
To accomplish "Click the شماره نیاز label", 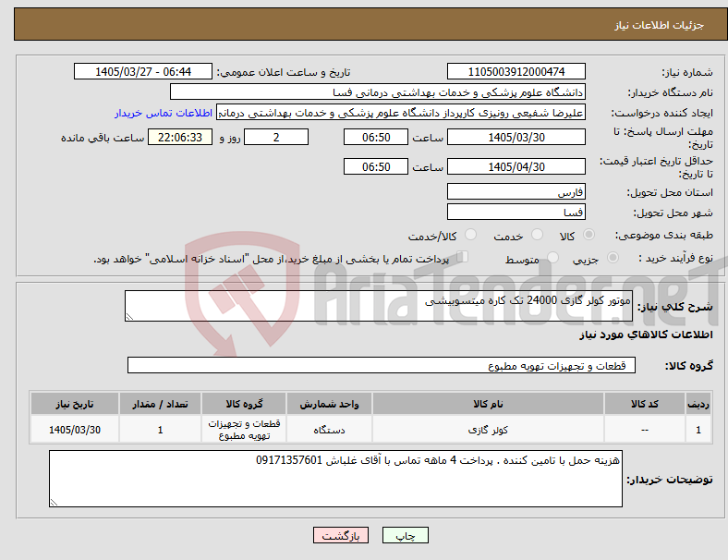I will 687,72.
